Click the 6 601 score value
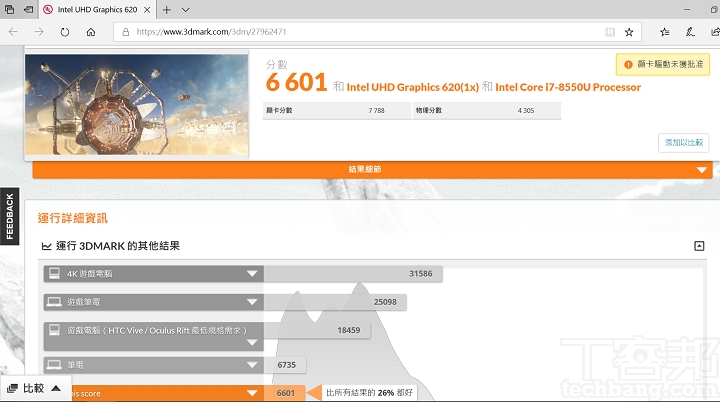The height and width of the screenshot is (402, 720). [x=296, y=83]
